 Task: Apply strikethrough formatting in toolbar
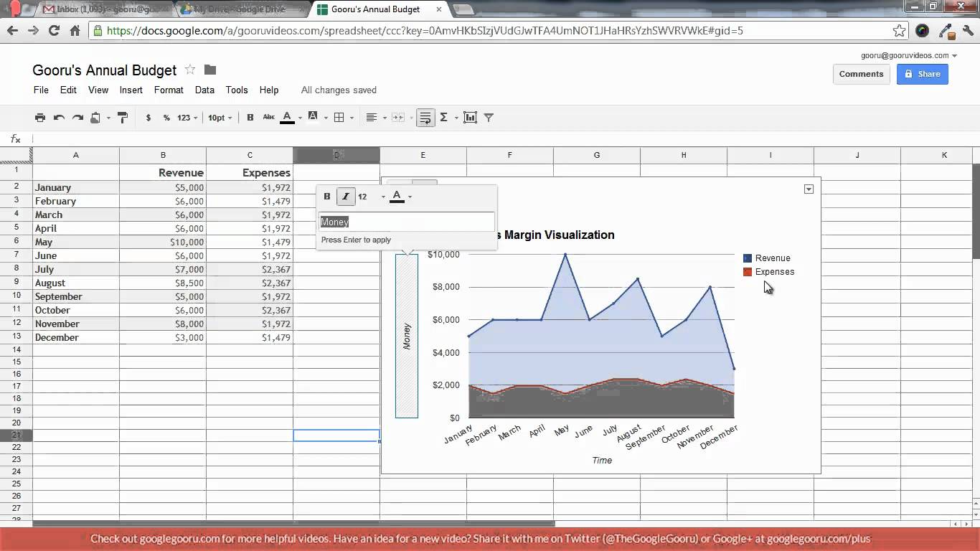coord(268,118)
